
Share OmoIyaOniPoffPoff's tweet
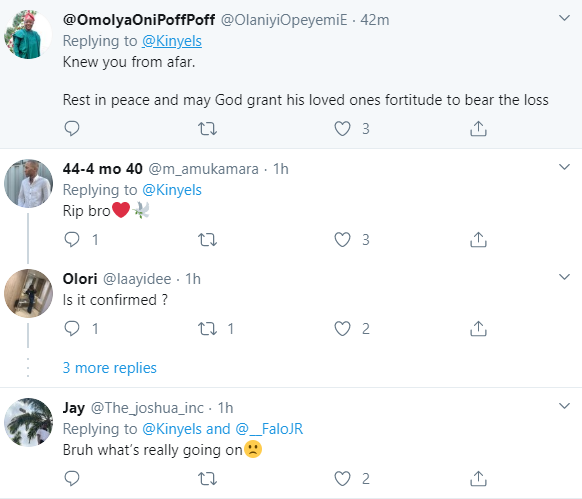(x=478, y=128)
